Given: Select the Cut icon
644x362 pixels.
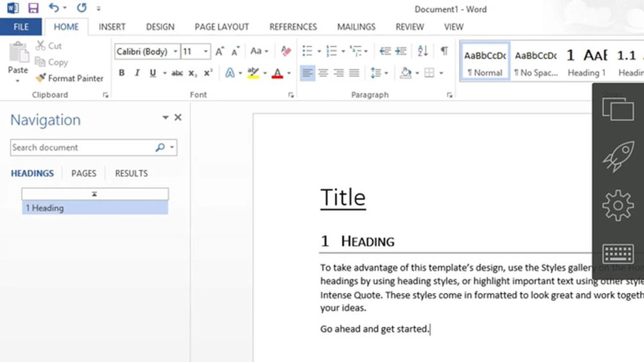Looking at the screenshot, I should 41,45.
